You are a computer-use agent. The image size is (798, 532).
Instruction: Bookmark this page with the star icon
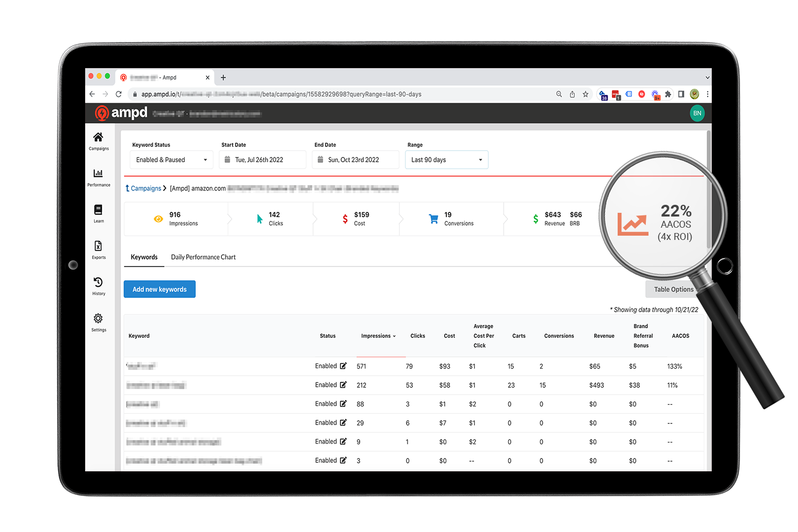click(x=586, y=94)
